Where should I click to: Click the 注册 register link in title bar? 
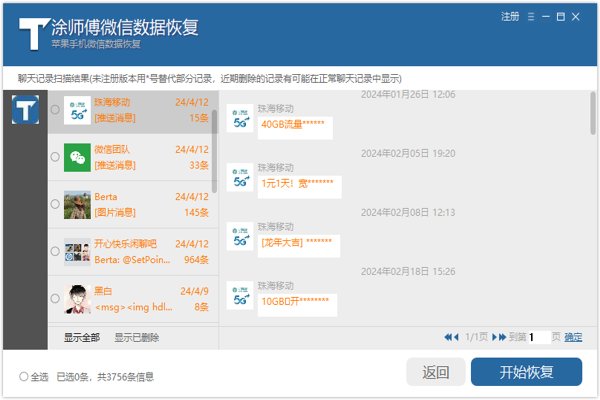[x=510, y=17]
